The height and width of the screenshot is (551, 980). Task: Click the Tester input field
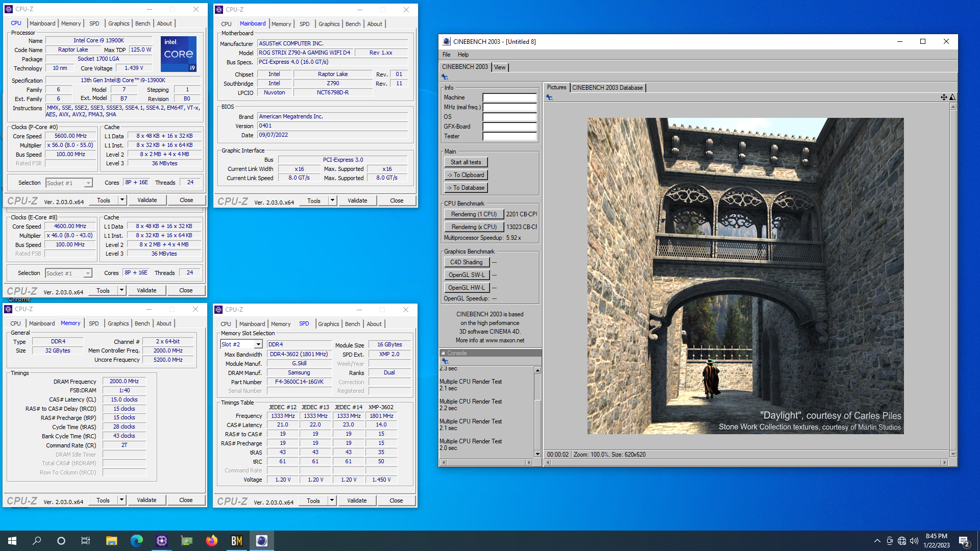509,136
